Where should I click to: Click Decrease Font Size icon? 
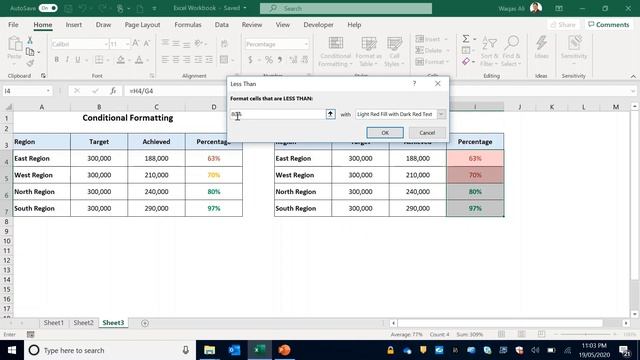(147, 44)
